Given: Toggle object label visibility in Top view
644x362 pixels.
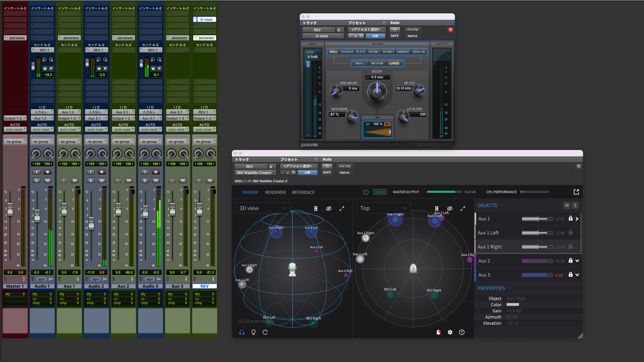Looking at the screenshot, I should pyautogui.click(x=449, y=209).
